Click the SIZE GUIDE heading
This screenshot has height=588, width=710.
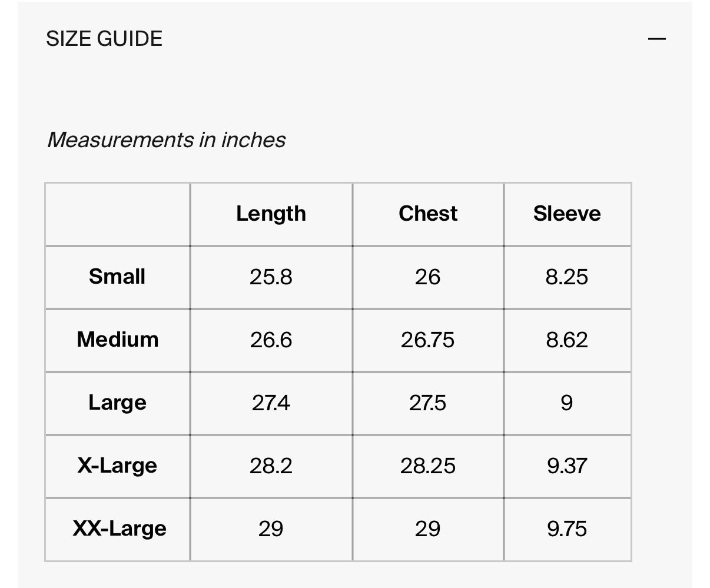point(104,39)
